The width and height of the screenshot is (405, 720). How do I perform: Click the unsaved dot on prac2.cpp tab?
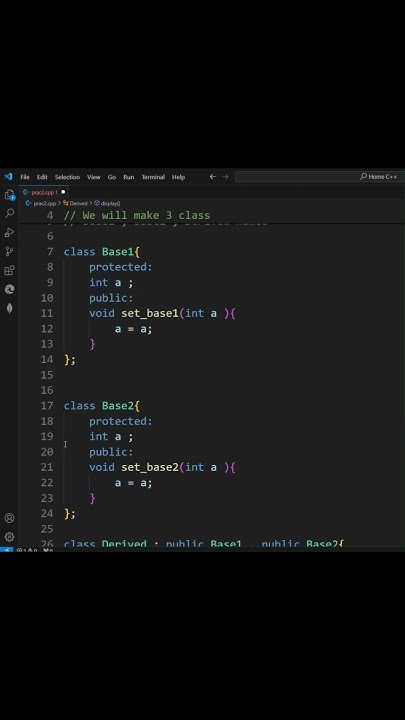[63, 192]
